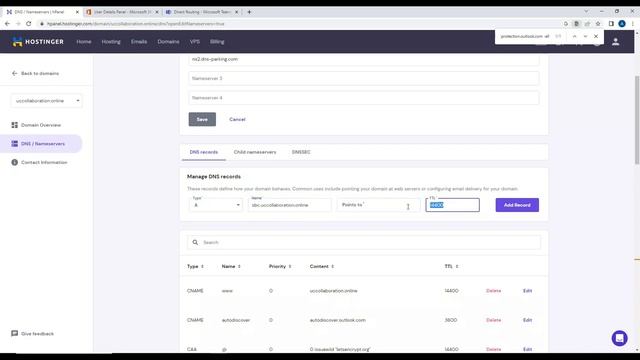Switch to the DNS records tab

click(x=204, y=152)
